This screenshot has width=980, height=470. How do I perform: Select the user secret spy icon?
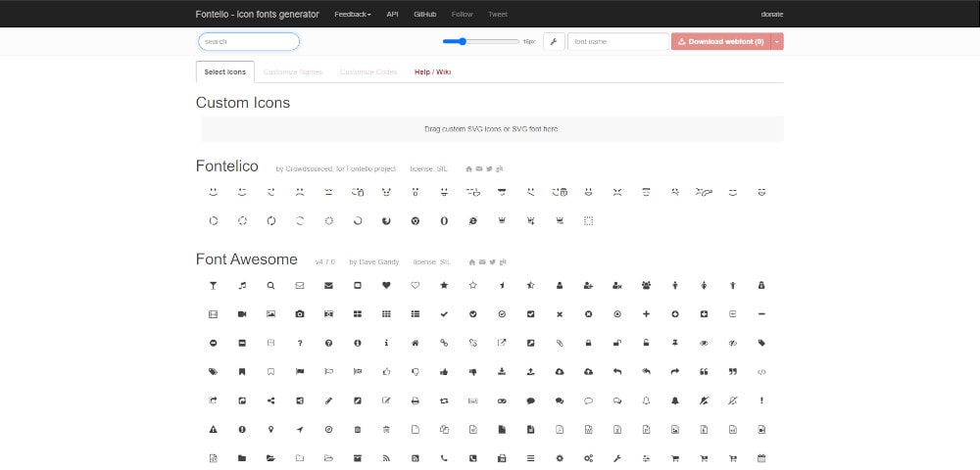point(761,285)
